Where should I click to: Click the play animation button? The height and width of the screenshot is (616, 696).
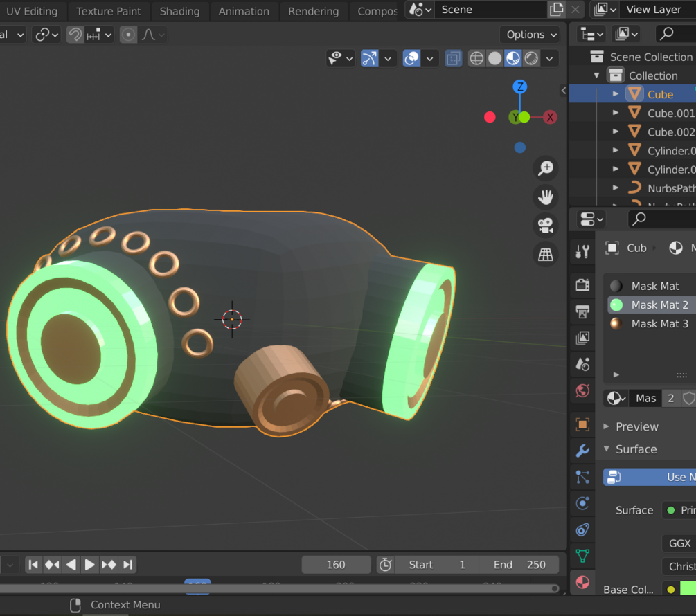coord(89,565)
